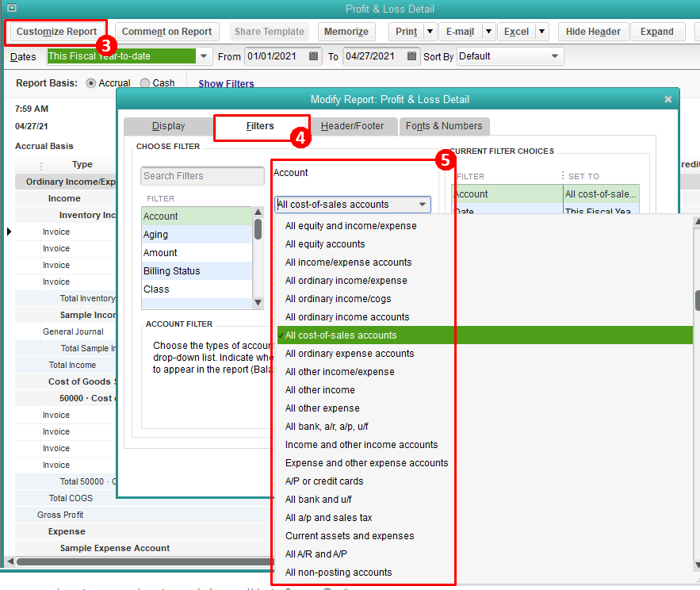This screenshot has height=590, width=700.
Task: Click inside the Search Filters field
Action: point(202,176)
